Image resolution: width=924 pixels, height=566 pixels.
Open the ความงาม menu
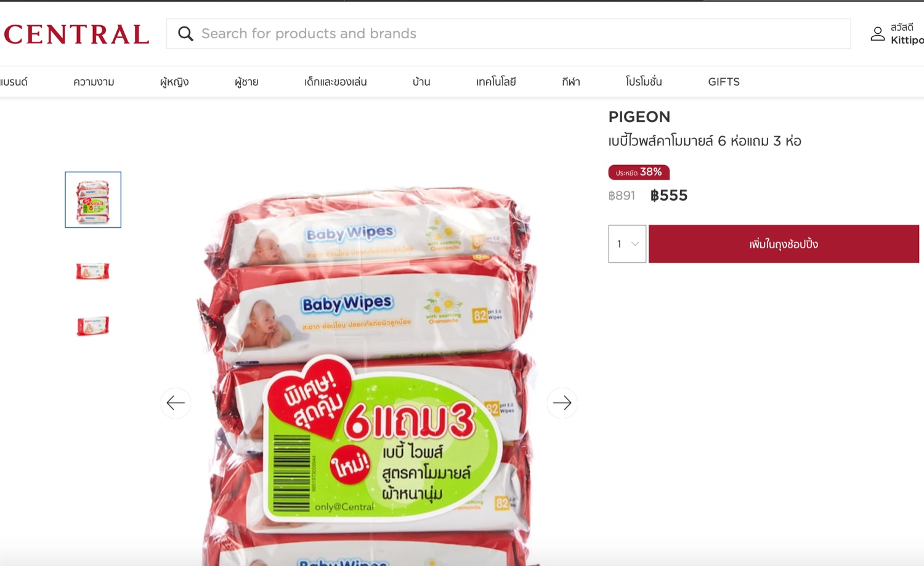(x=94, y=82)
